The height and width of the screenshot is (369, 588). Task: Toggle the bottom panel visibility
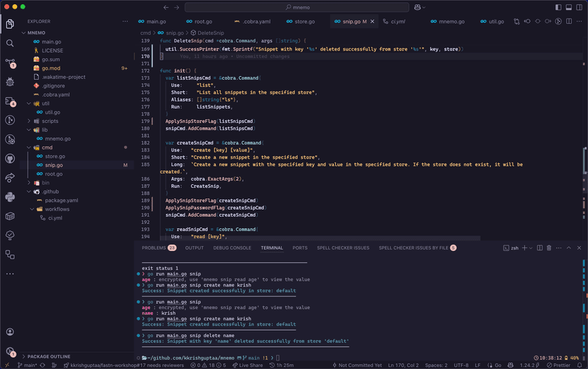click(x=567, y=7)
